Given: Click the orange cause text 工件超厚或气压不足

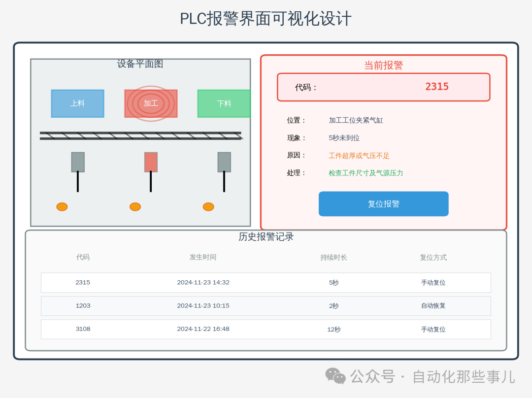Looking at the screenshot, I should click(x=359, y=156).
